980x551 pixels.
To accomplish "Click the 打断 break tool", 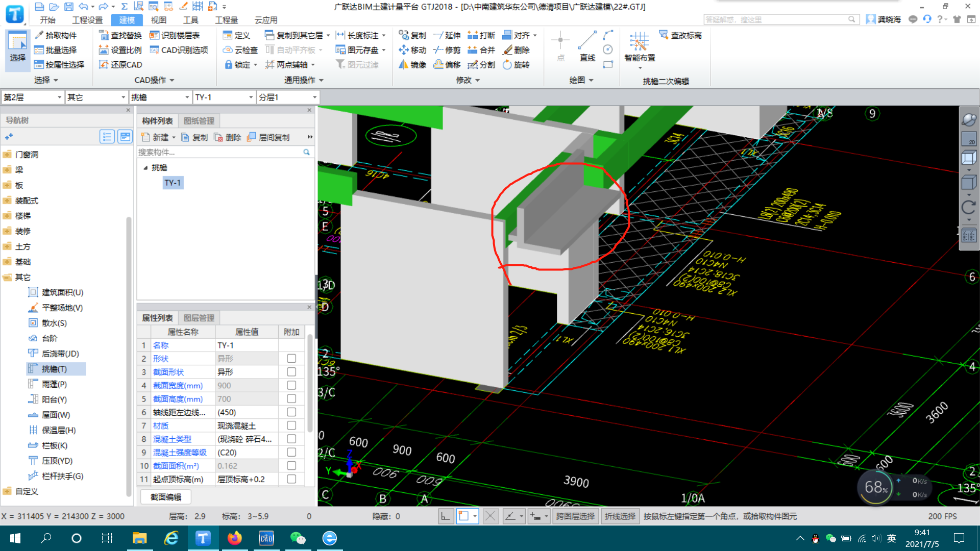I will pos(482,35).
